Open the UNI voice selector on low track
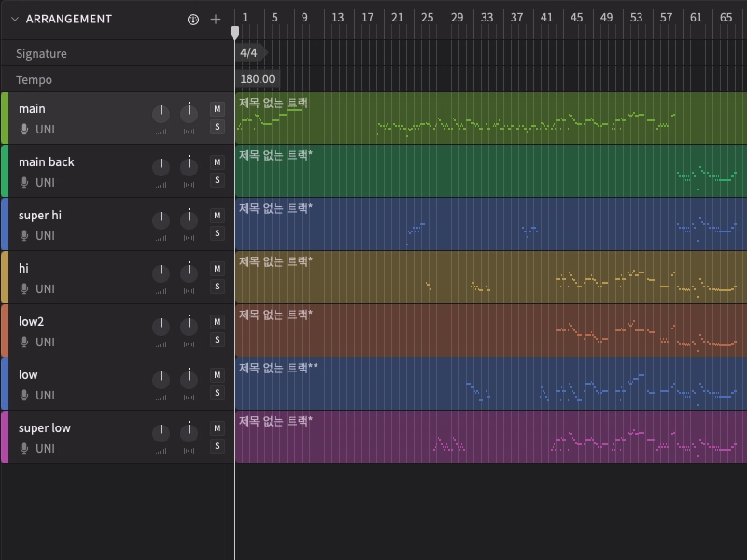Screen dimensions: 747x560 [45, 396]
